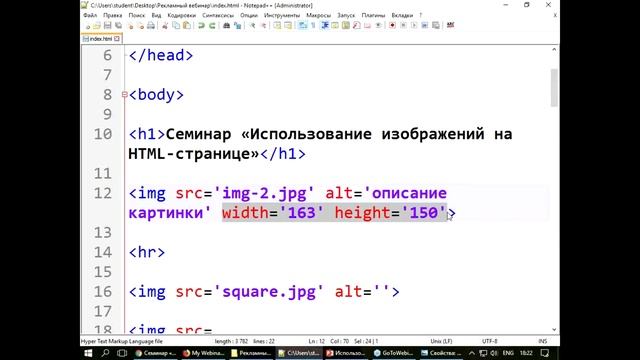Image resolution: width=640 pixels, height=360 pixels.
Task: Open the Поиск menu
Action: point(137,15)
